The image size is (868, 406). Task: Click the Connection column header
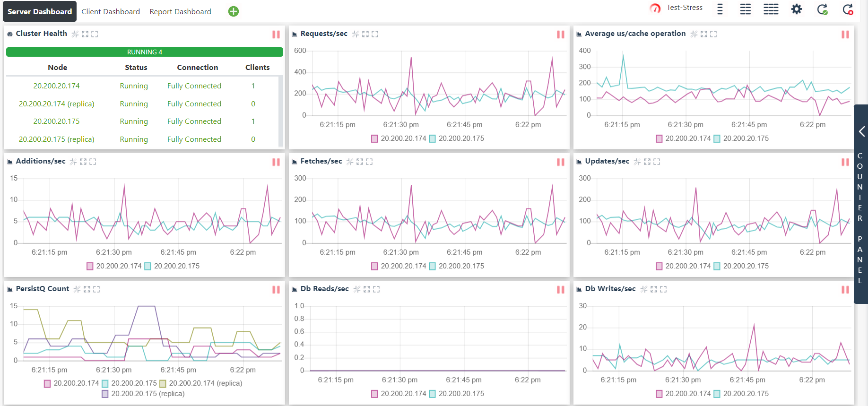198,68
